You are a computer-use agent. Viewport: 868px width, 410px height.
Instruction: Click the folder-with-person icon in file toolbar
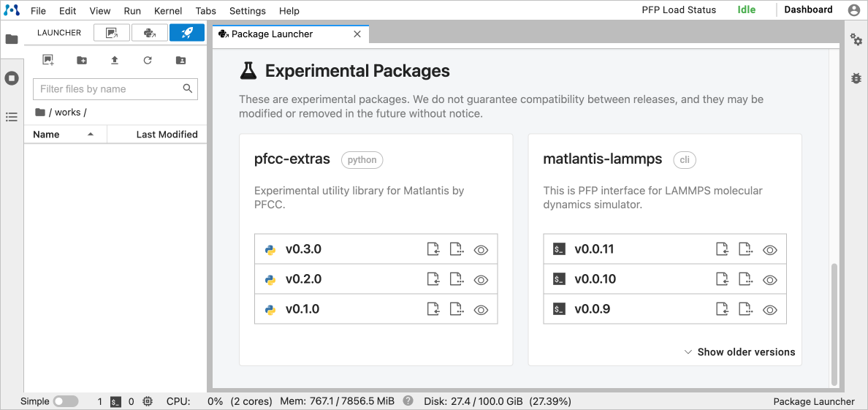coord(180,61)
